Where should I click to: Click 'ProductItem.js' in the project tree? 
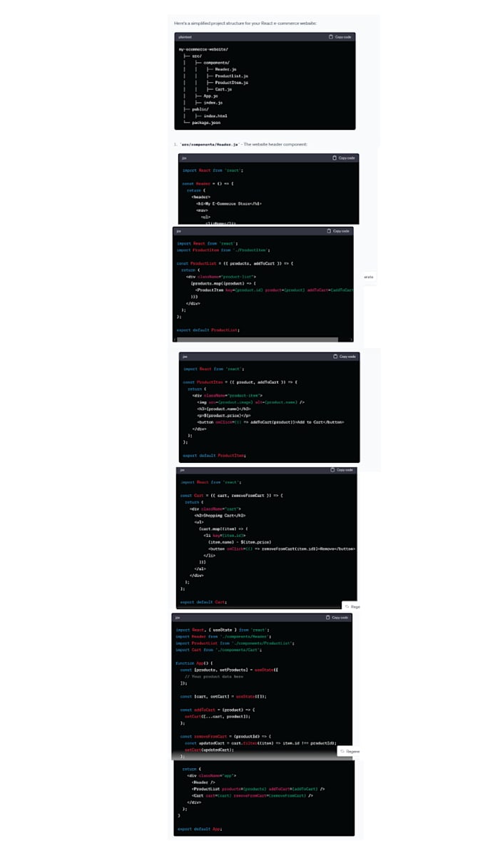coord(231,82)
